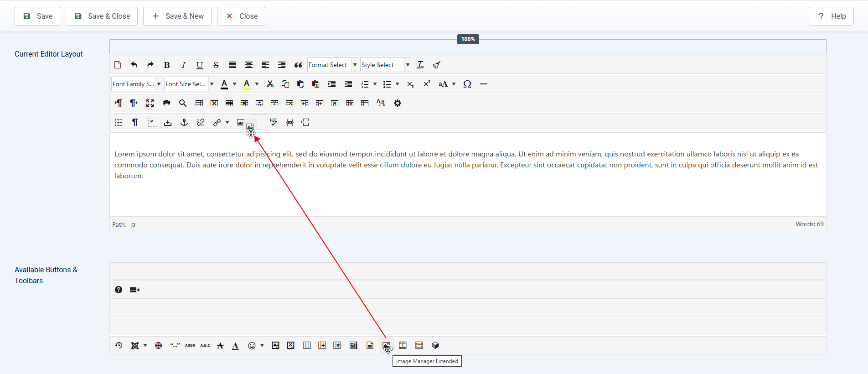Screen dimensions: 868x374
Task: Click the Undo arrow icon
Action: tap(134, 65)
